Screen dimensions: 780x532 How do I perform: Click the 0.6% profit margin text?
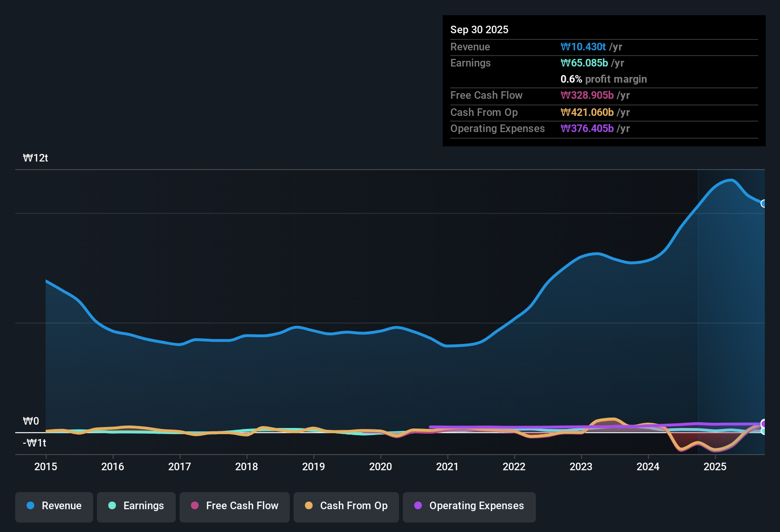pos(603,79)
